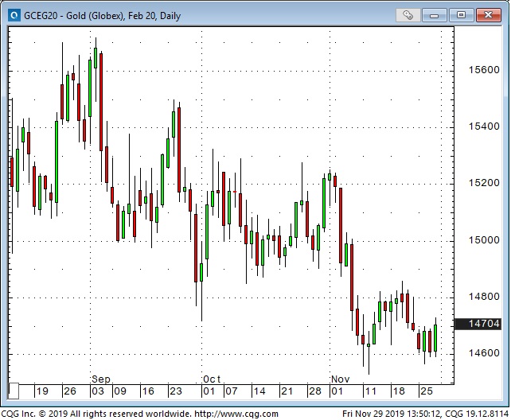
Task: Click date label 07 on time axis
Action: pos(232,391)
